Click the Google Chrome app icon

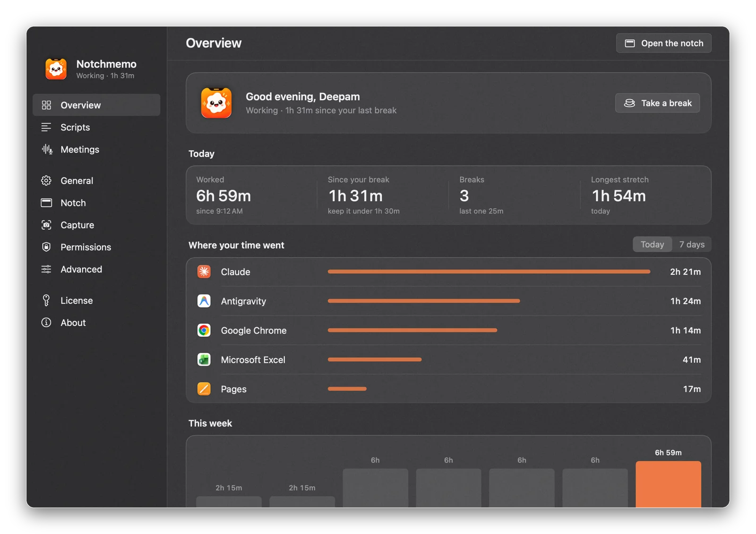pos(204,330)
